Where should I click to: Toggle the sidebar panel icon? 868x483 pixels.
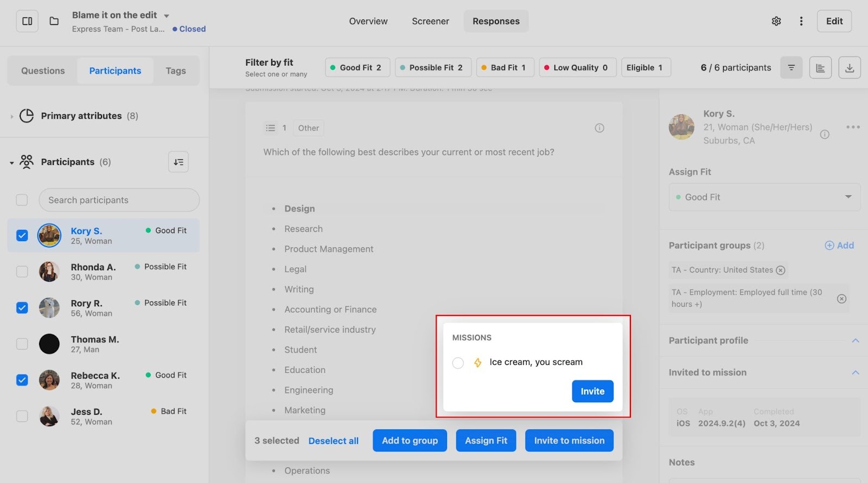coord(27,21)
